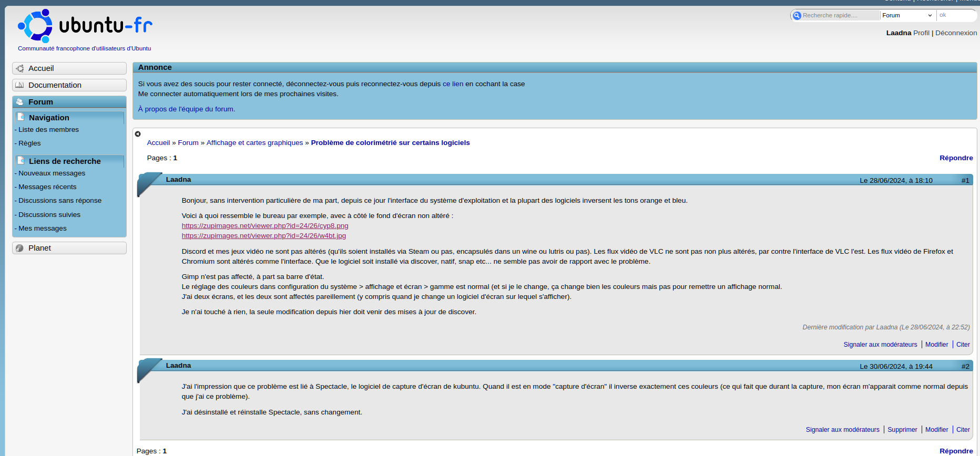The height and width of the screenshot is (456, 980).
Task: Focus the Recherche rapide search field
Action: pos(840,15)
